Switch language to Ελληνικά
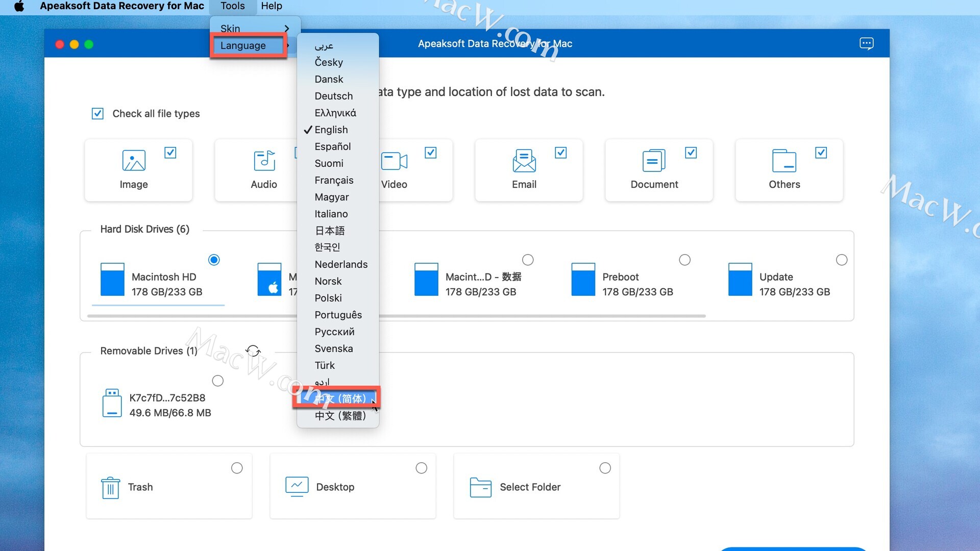980x551 pixels. point(338,113)
